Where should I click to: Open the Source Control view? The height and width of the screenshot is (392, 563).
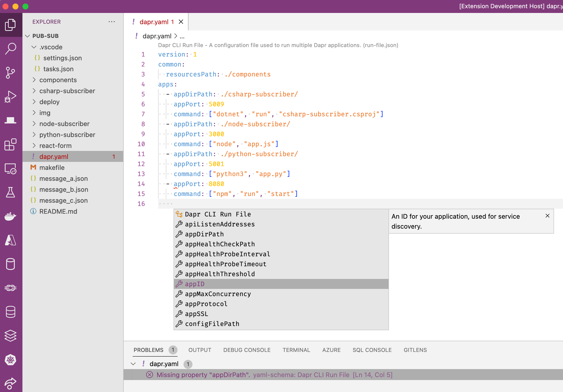point(11,72)
